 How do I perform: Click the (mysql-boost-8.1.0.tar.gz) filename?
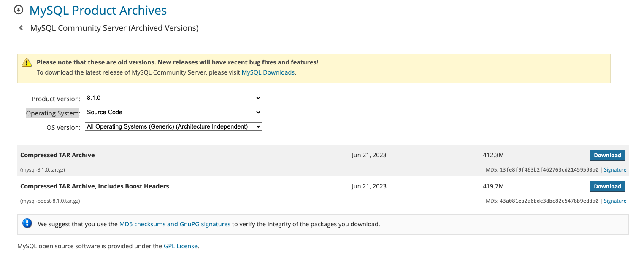50,201
